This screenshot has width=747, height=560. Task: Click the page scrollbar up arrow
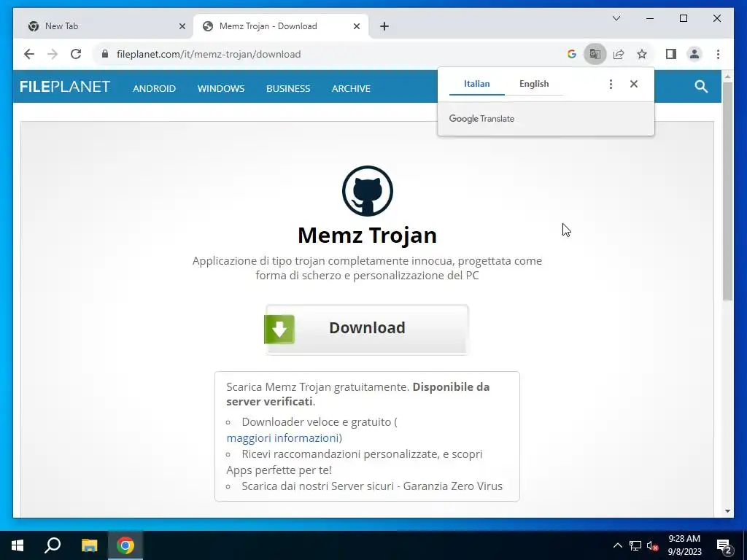point(727,76)
